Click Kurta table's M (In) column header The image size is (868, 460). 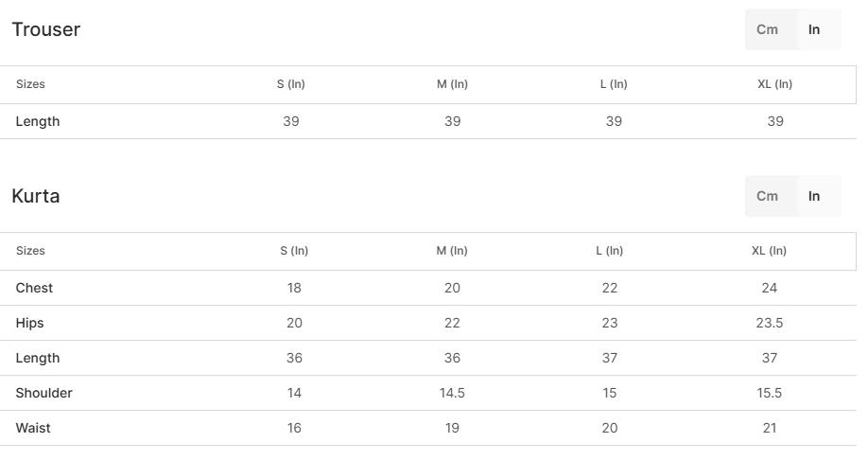click(452, 251)
